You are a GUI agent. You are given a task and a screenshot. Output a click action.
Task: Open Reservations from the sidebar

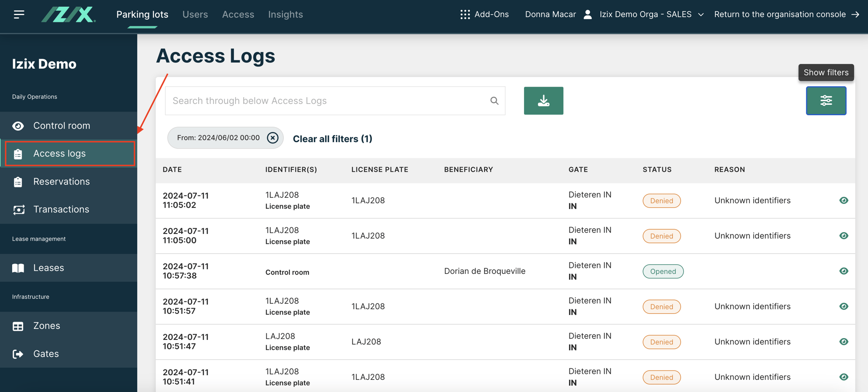point(61,181)
